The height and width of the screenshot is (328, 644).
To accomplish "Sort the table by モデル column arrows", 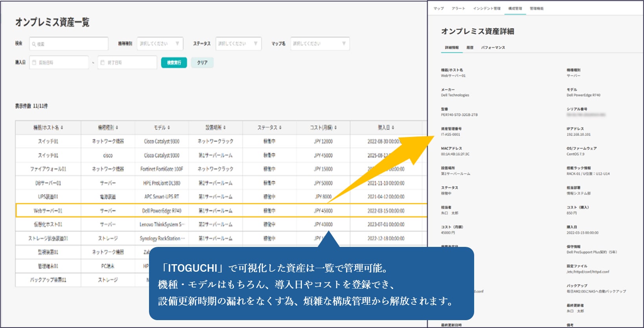I will click(168, 128).
